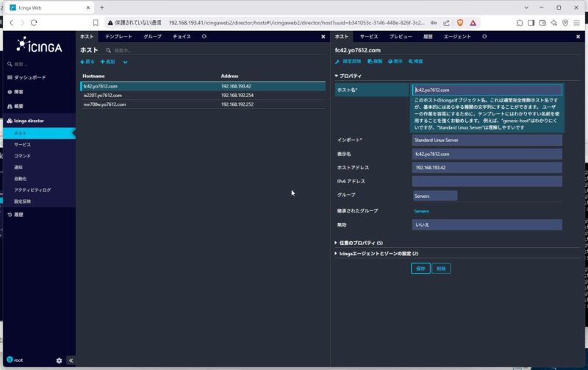
Task: Select host row rvr700w.yo7612.com
Action: point(203,104)
